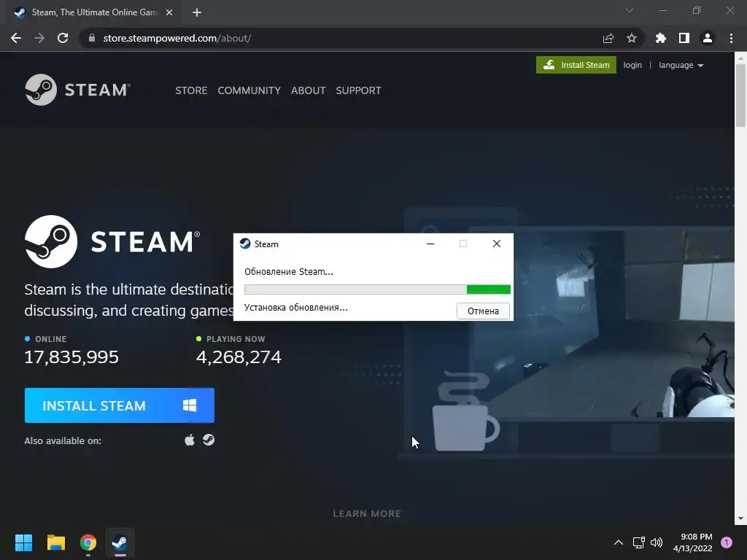The width and height of the screenshot is (747, 560).
Task: Select the Steam browser tab
Action: click(x=93, y=12)
